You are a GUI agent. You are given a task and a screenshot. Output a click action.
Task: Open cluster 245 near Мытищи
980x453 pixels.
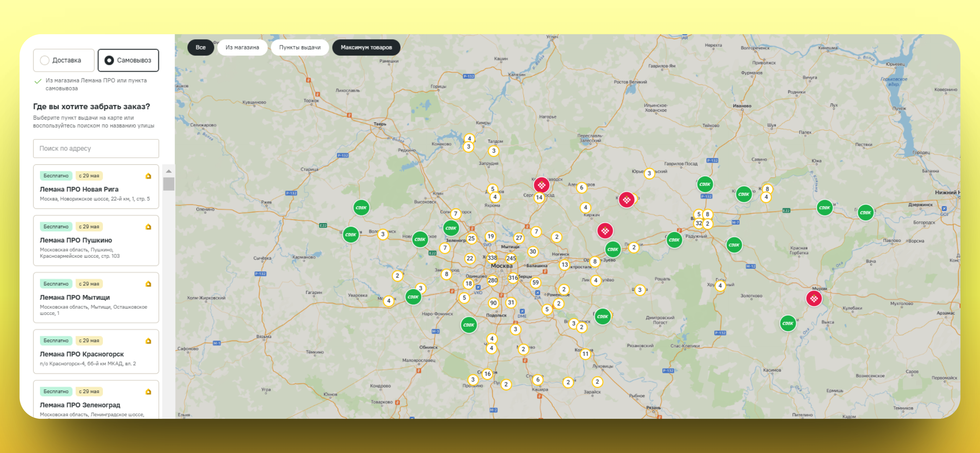[511, 258]
